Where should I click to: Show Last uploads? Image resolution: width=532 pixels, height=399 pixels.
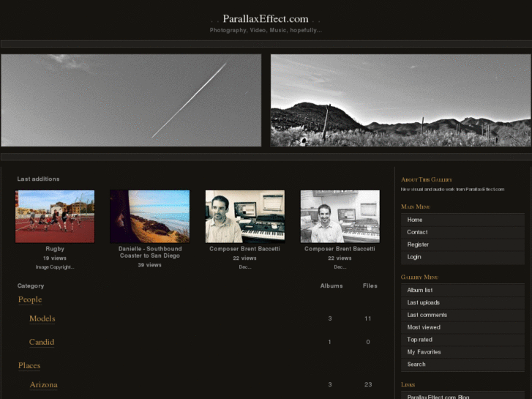[462, 302]
